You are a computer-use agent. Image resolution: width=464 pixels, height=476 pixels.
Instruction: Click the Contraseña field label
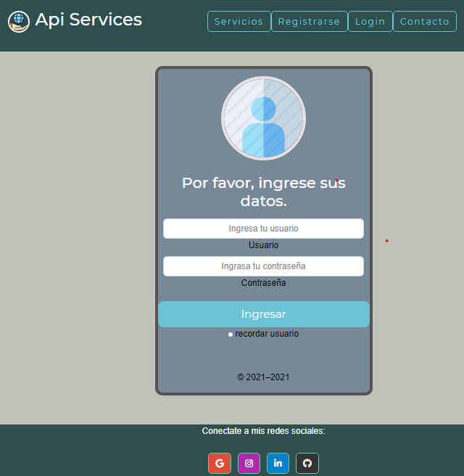click(x=263, y=283)
